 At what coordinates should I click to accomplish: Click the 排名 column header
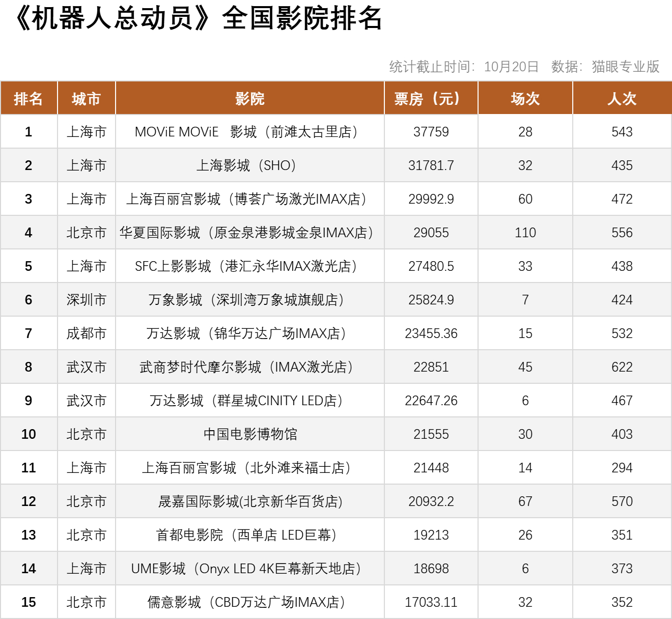[29, 98]
